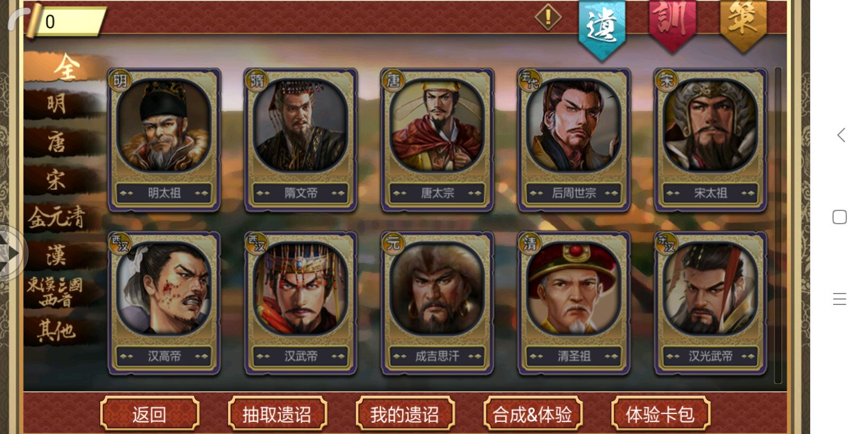Tap the Android back chevron
Screen dimensions: 868x434
tap(840, 135)
